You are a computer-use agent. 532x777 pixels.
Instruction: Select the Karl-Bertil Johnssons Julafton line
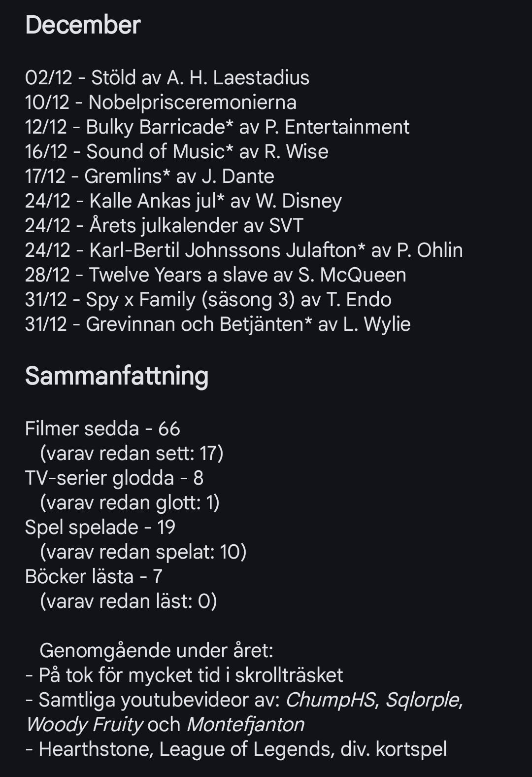(x=244, y=250)
